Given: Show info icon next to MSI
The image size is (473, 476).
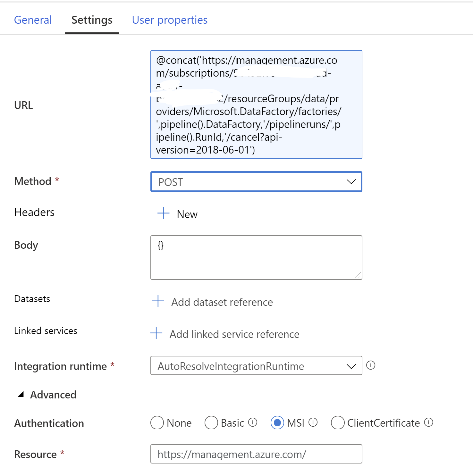Looking at the screenshot, I should point(313,422).
